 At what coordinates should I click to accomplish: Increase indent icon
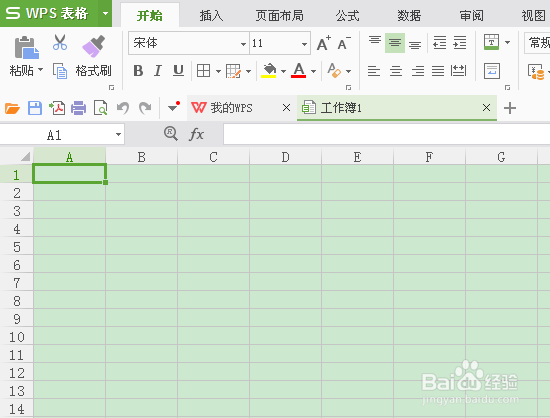460,43
